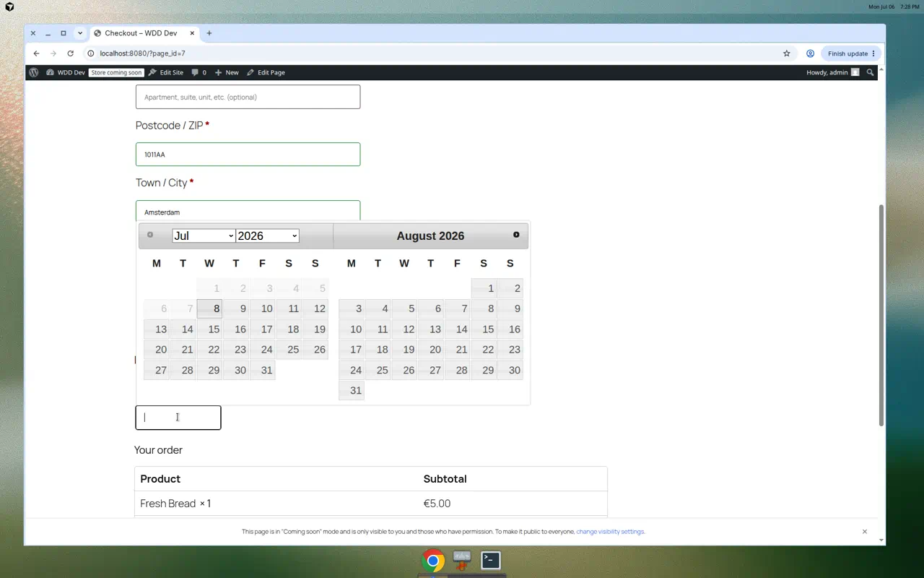This screenshot has height=578, width=924.
Task: Open Howdy, admin account menu
Action: (x=832, y=72)
